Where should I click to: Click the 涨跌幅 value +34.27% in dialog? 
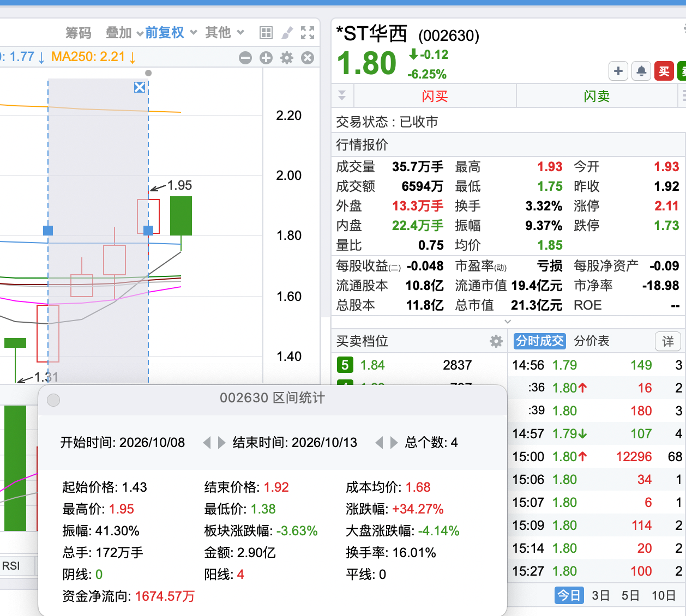click(x=418, y=509)
